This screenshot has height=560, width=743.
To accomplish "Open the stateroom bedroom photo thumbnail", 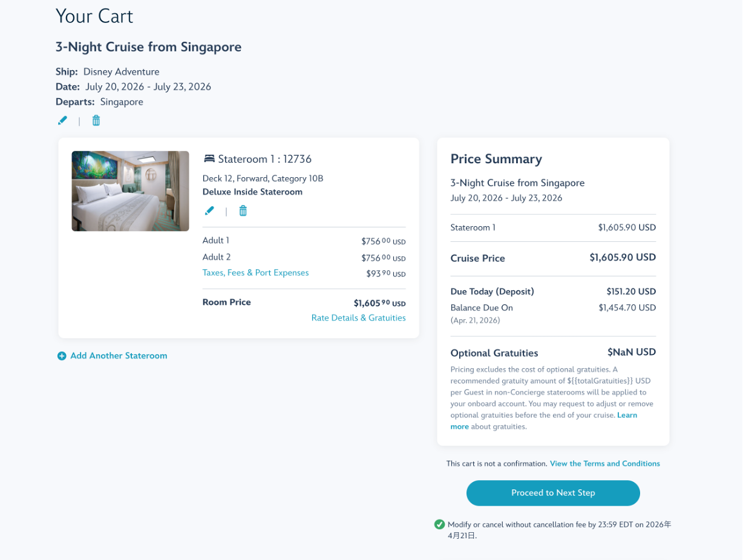I will click(131, 191).
